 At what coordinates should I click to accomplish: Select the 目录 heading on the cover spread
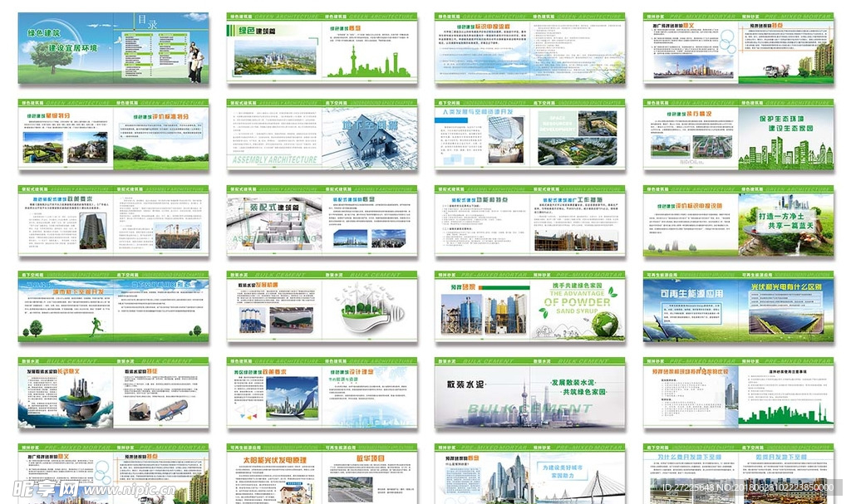pos(147,22)
